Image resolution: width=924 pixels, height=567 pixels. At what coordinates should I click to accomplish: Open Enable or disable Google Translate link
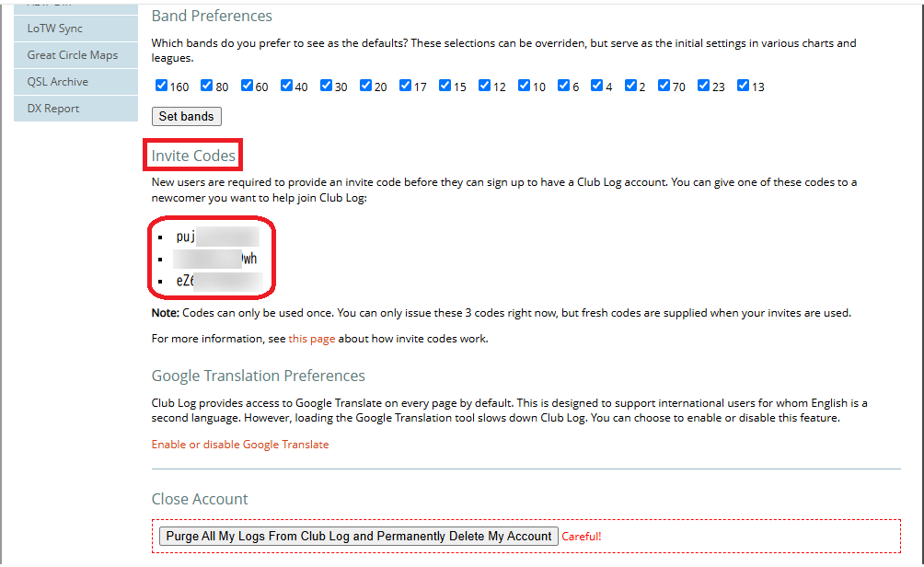click(x=240, y=445)
